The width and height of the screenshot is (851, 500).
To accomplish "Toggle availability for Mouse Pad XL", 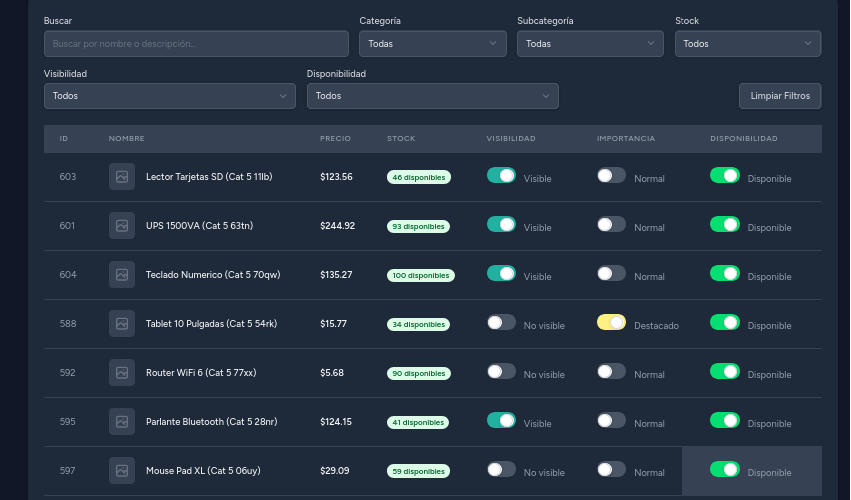I will coord(725,469).
